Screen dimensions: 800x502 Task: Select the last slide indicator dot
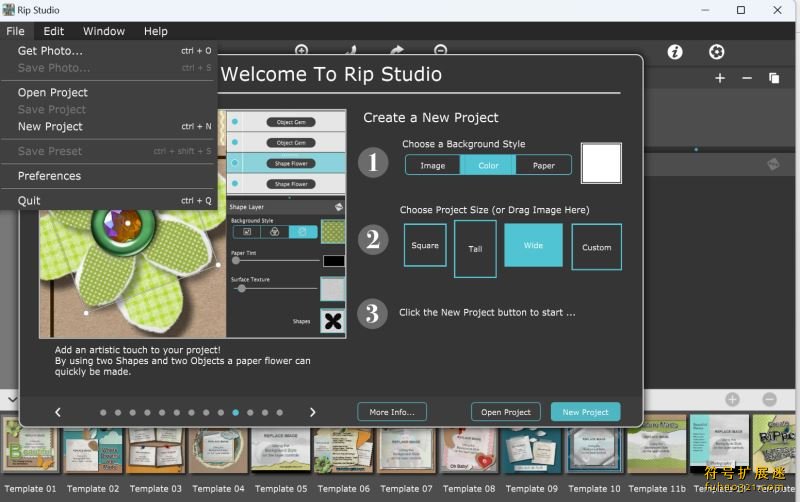(280, 412)
